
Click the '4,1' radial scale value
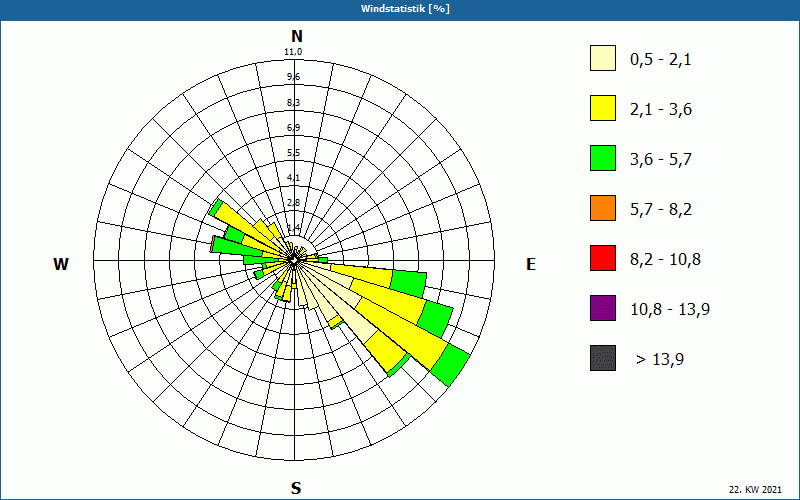point(293,178)
